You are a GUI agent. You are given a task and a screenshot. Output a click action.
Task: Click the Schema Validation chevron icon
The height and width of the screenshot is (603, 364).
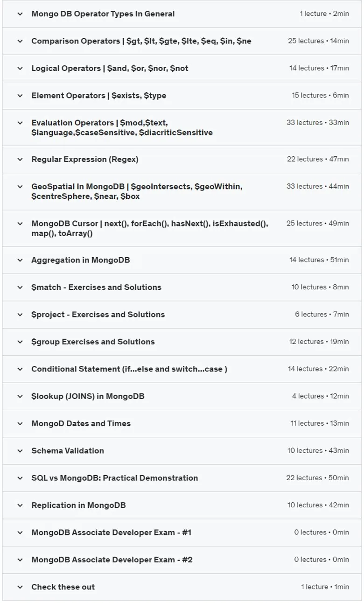click(20, 451)
